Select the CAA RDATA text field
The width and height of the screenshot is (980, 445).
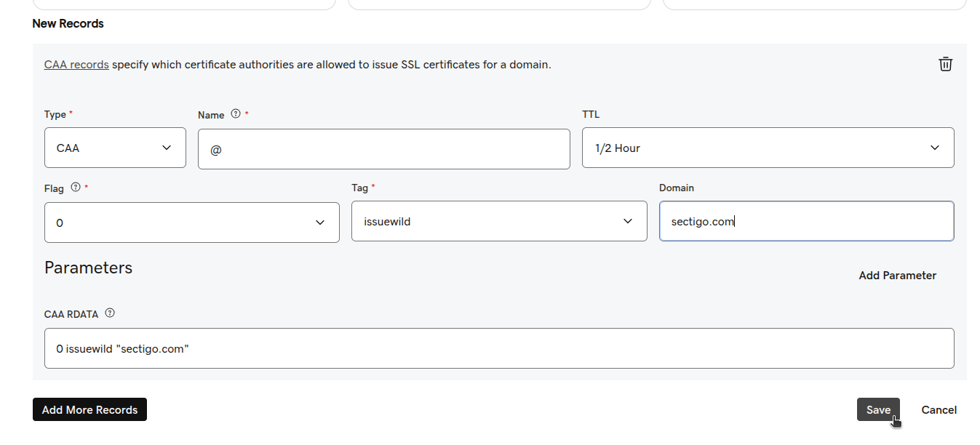498,348
